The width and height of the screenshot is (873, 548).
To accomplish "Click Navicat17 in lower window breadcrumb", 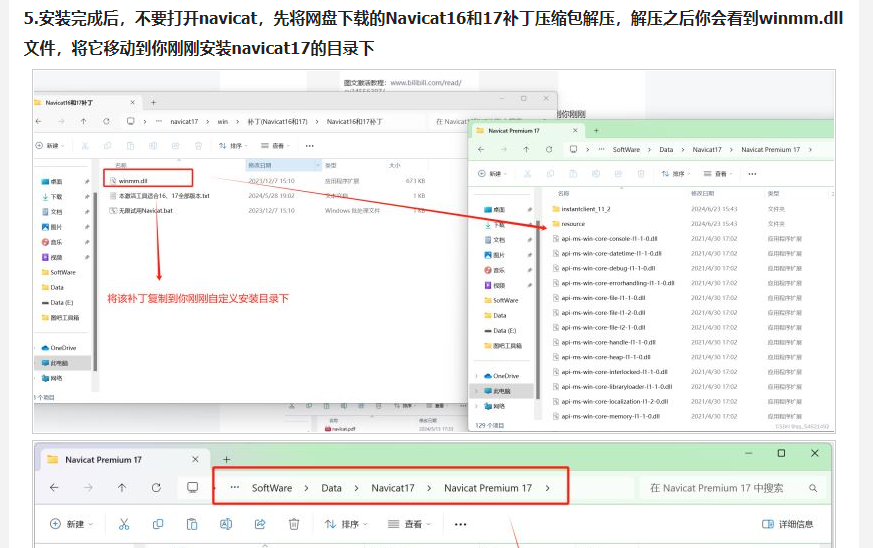I will [x=393, y=488].
